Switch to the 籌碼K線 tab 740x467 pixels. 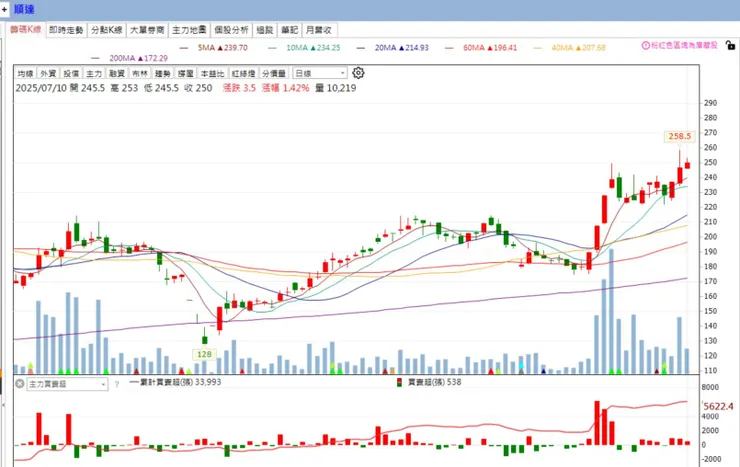(26, 29)
